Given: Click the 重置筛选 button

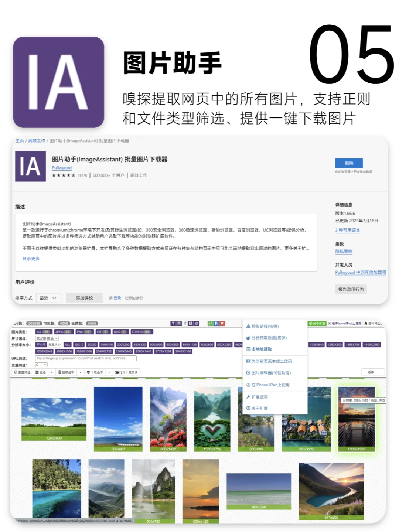Looking at the screenshot, I should point(22,372).
